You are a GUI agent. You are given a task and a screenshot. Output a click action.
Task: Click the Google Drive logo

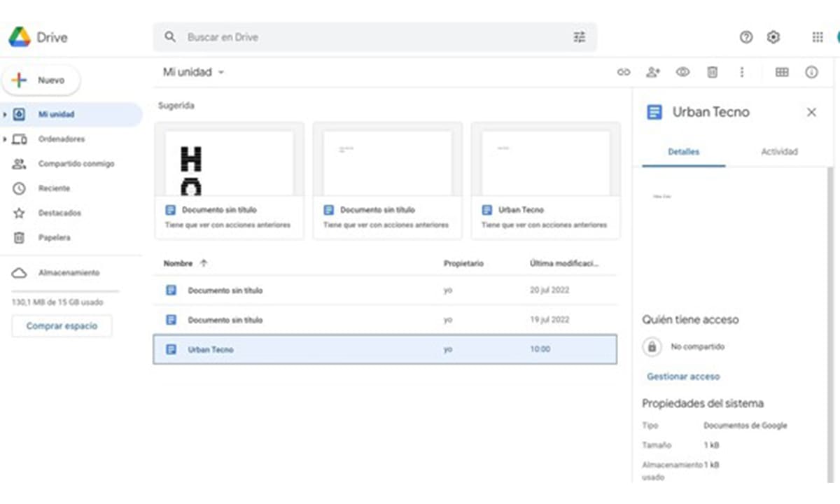(19, 37)
